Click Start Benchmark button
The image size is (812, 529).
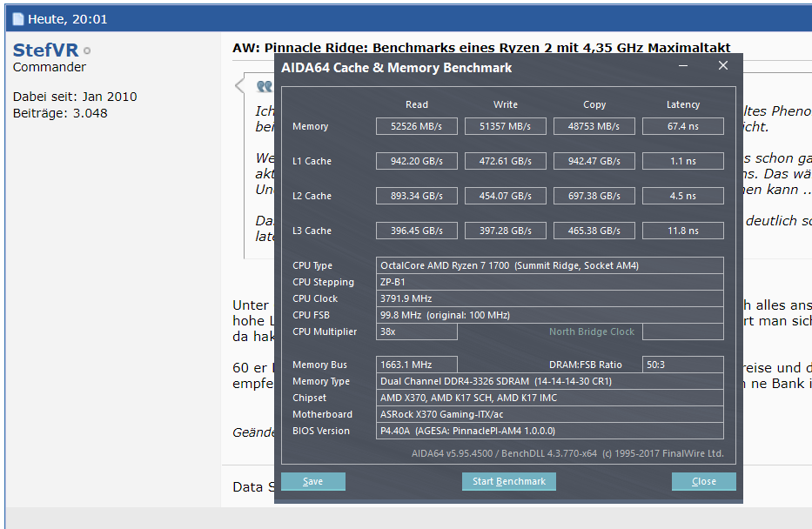[x=509, y=481]
